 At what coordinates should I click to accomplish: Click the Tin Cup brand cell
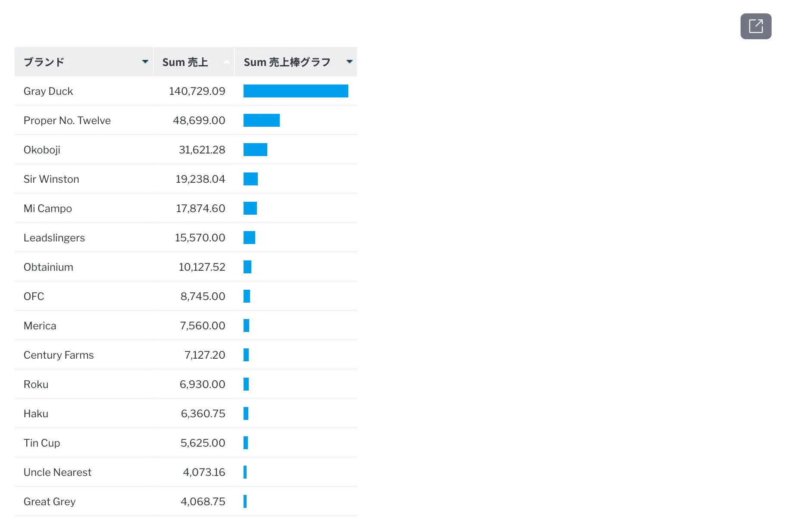click(42, 443)
